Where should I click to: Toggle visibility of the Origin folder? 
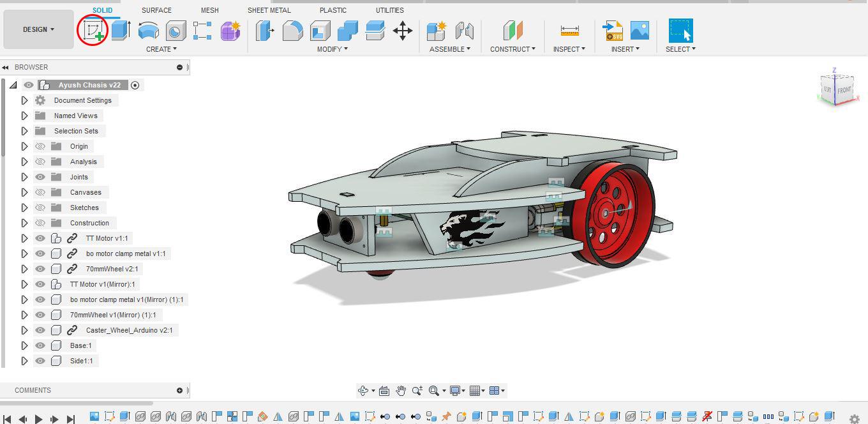click(40, 146)
